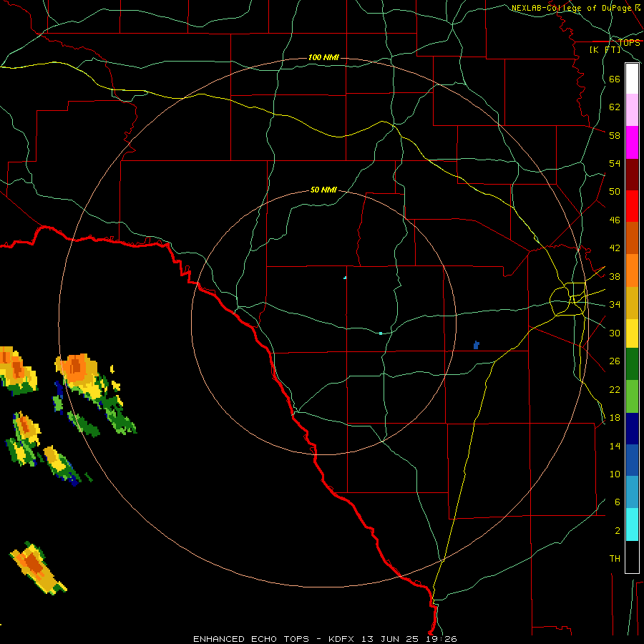
Task: Click the magenta legend color block
Action: 632,142
